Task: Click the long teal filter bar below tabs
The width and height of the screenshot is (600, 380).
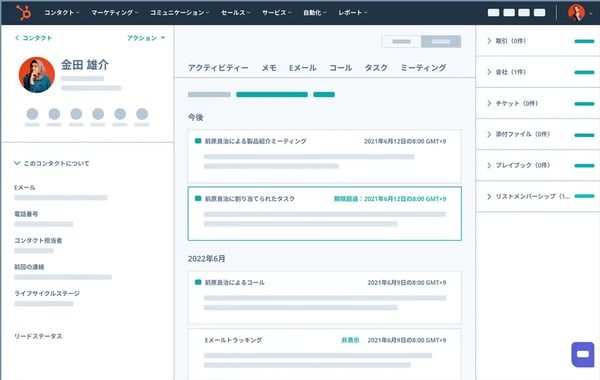Action: 272,95
